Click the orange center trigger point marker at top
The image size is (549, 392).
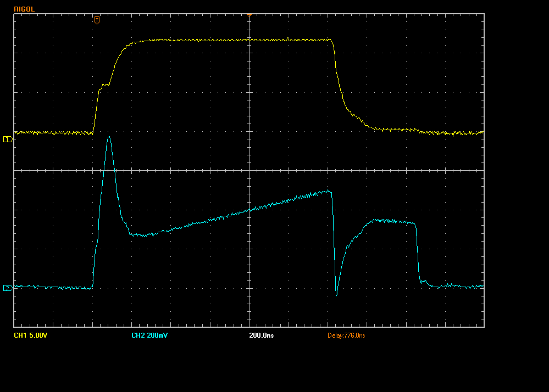tap(249, 15)
